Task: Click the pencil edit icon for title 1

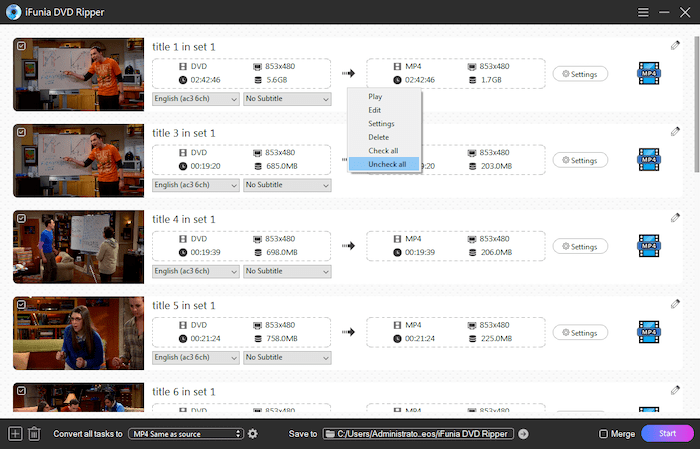Action: tap(676, 45)
